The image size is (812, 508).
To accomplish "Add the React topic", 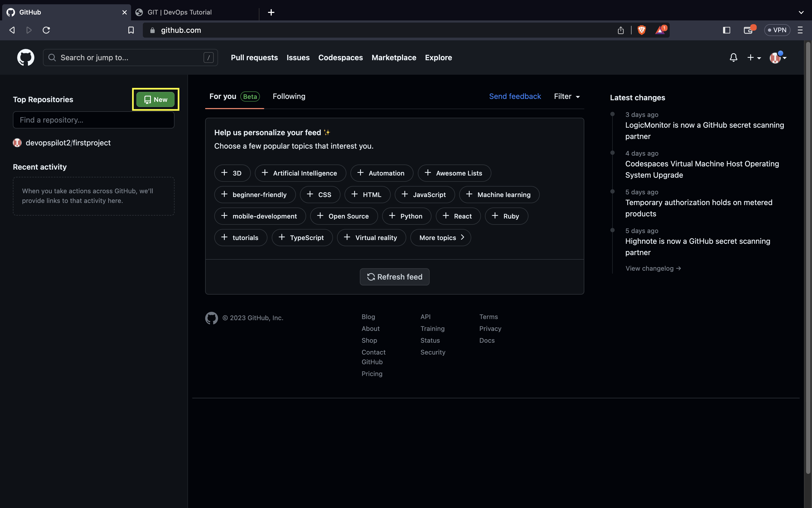I will pyautogui.click(x=458, y=216).
